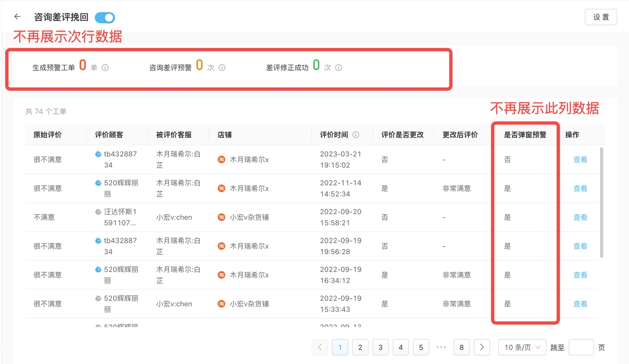The image size is (629, 364).
Task: Click the 评价是否更改 column header
Action: 402,135
